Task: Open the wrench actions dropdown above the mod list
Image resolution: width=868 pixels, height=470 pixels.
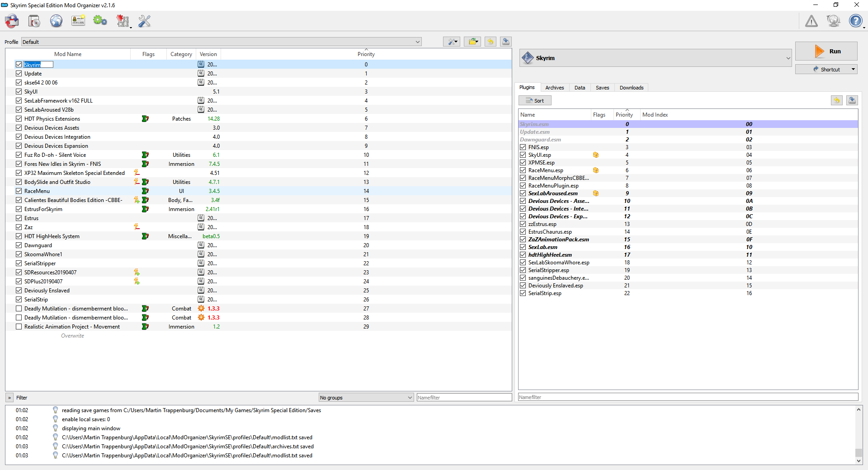Action: click(452, 42)
